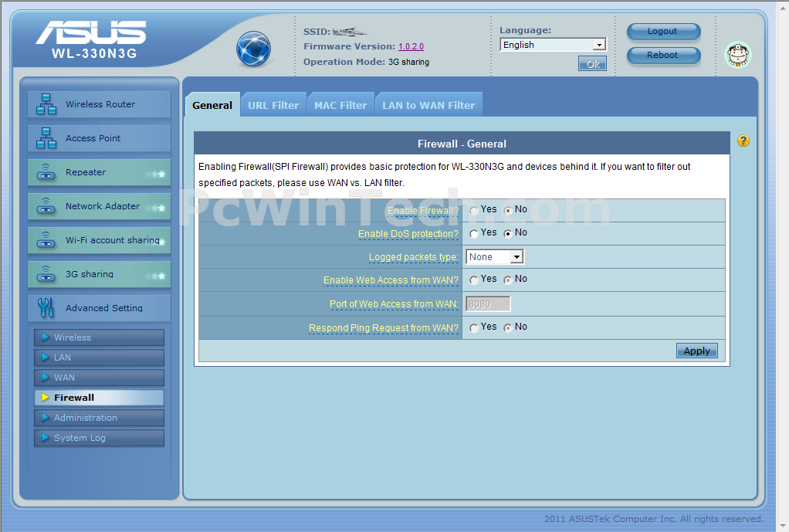Open Advanced Setting section
789x532 pixels.
(99, 307)
